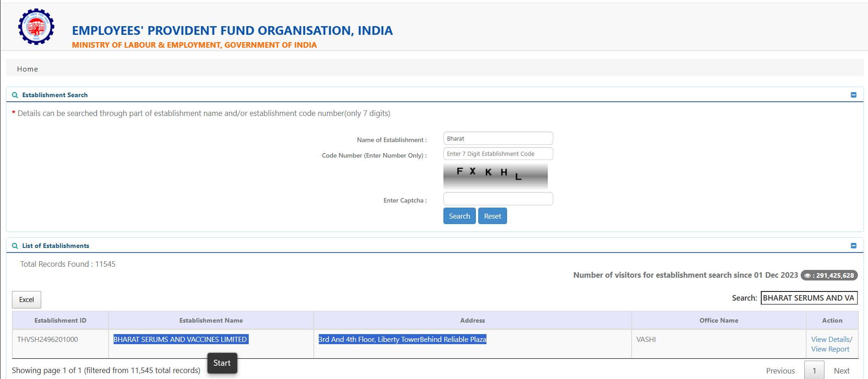
Task: Click the Reset button
Action: [x=492, y=216]
